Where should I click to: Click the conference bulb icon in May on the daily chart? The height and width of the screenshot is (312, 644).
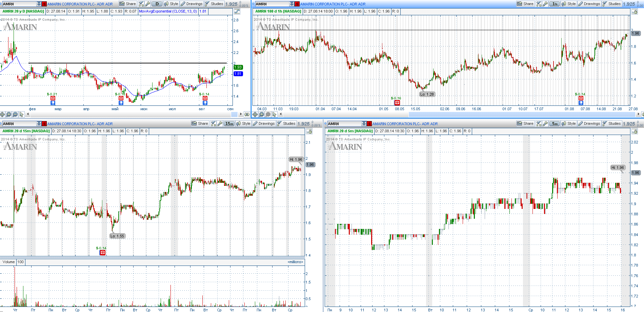pos(121,103)
